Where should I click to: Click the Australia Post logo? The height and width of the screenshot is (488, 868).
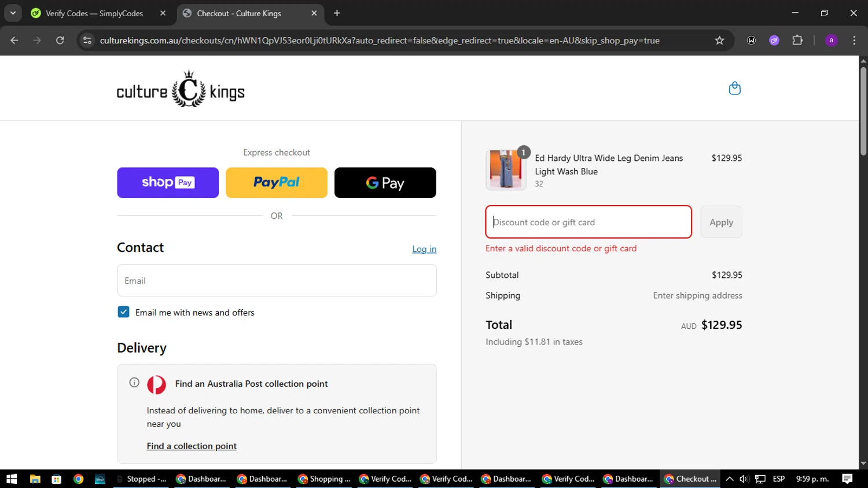(156, 384)
